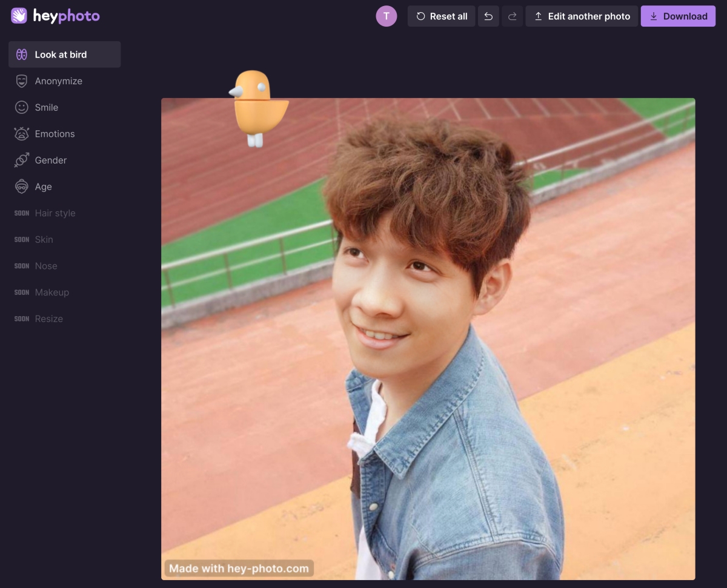Open the Anonymize menu item
The width and height of the screenshot is (727, 588).
coord(58,81)
